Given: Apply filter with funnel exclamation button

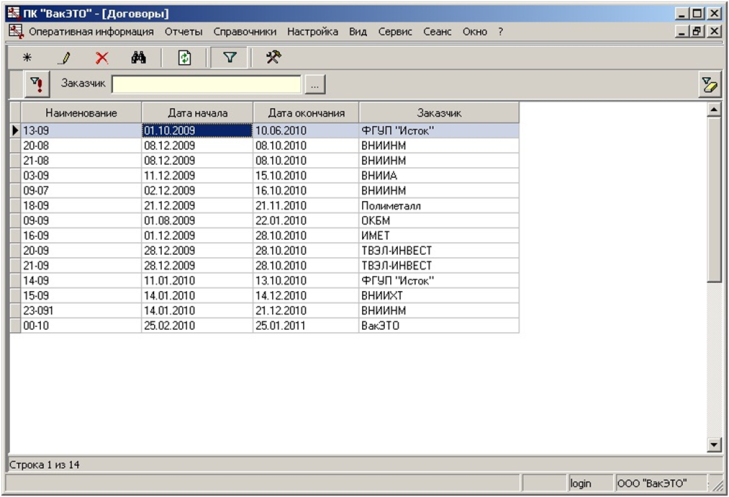Looking at the screenshot, I should 37,84.
